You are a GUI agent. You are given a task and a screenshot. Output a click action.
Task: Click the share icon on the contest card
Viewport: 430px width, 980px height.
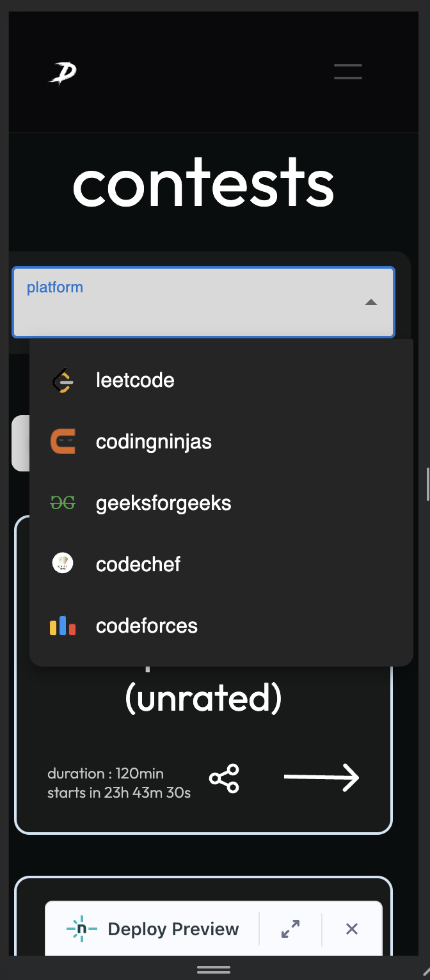click(225, 778)
